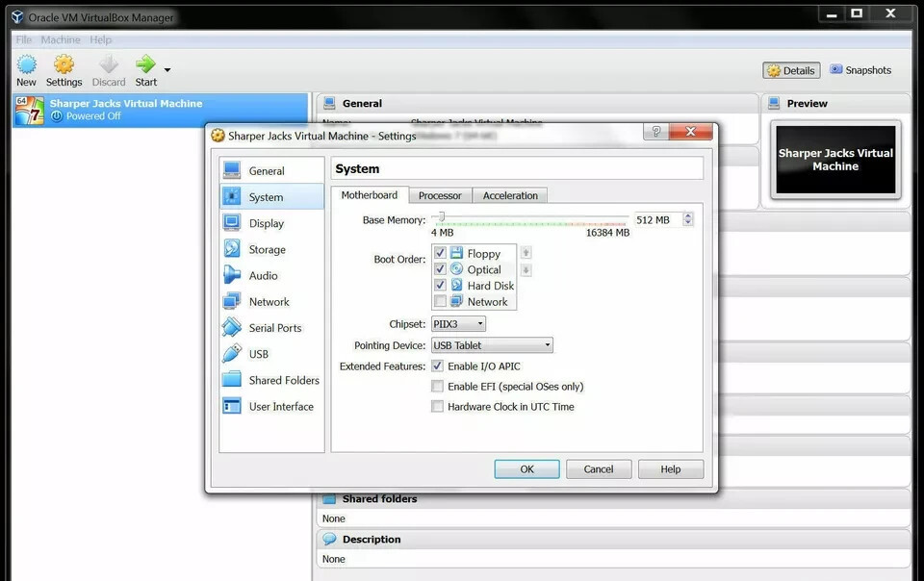Open Settings via the gear toolbar icon
The width and height of the screenshot is (924, 581).
pos(64,64)
